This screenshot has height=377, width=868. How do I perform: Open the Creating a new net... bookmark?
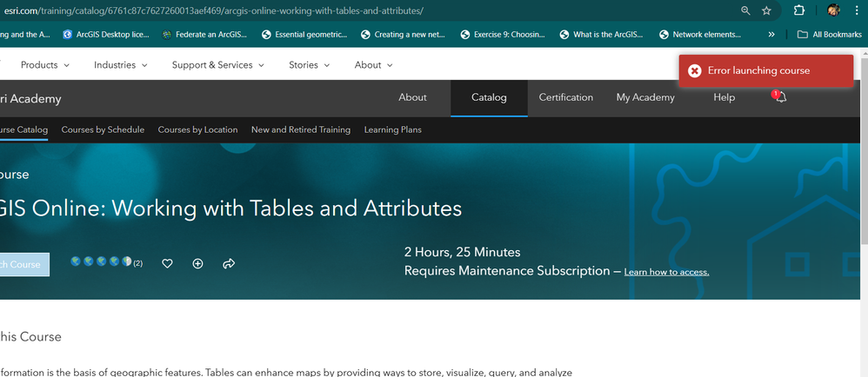tap(403, 34)
